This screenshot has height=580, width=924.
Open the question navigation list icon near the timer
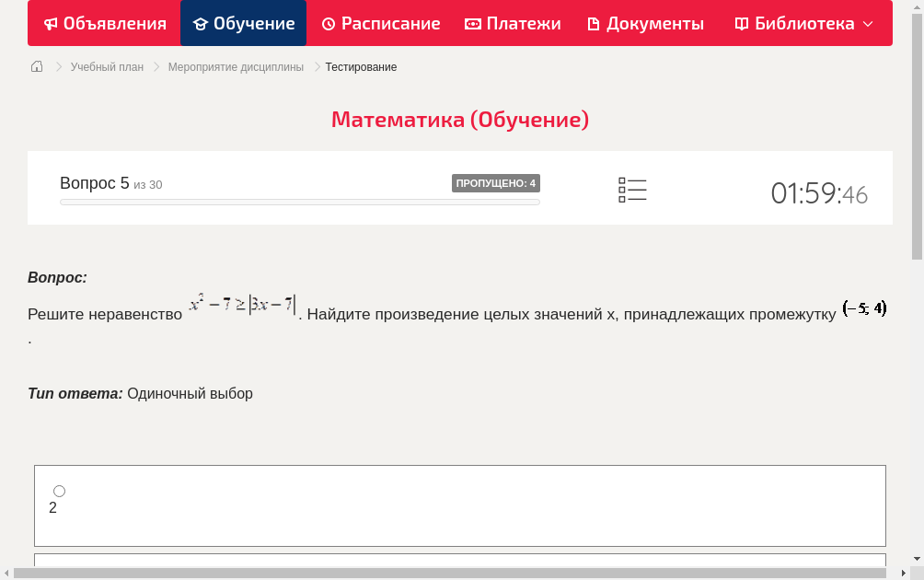tap(632, 189)
